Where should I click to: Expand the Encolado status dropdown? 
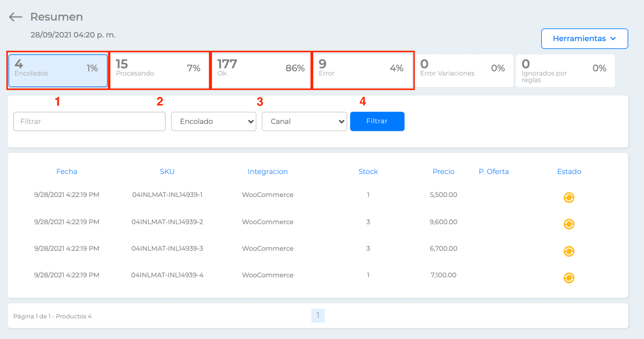[214, 121]
